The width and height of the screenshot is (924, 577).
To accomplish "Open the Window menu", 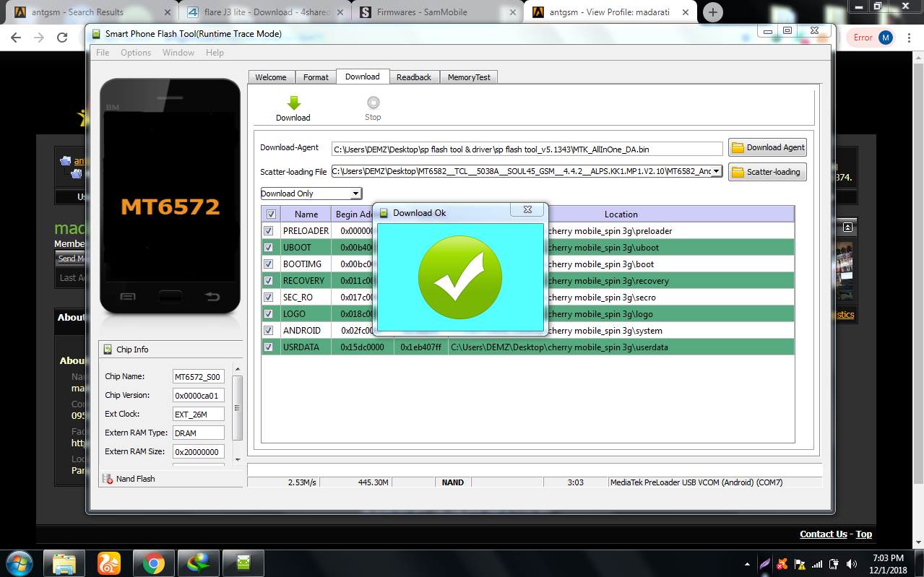I will click(178, 53).
